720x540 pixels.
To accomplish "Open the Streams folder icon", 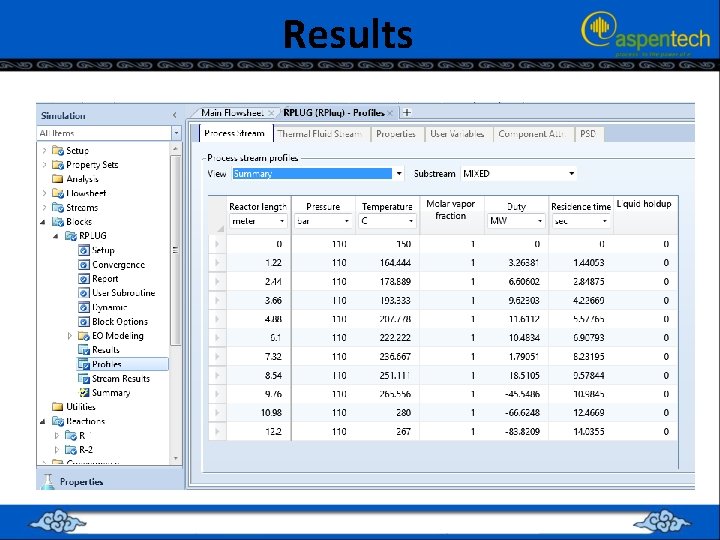I will [x=58, y=207].
